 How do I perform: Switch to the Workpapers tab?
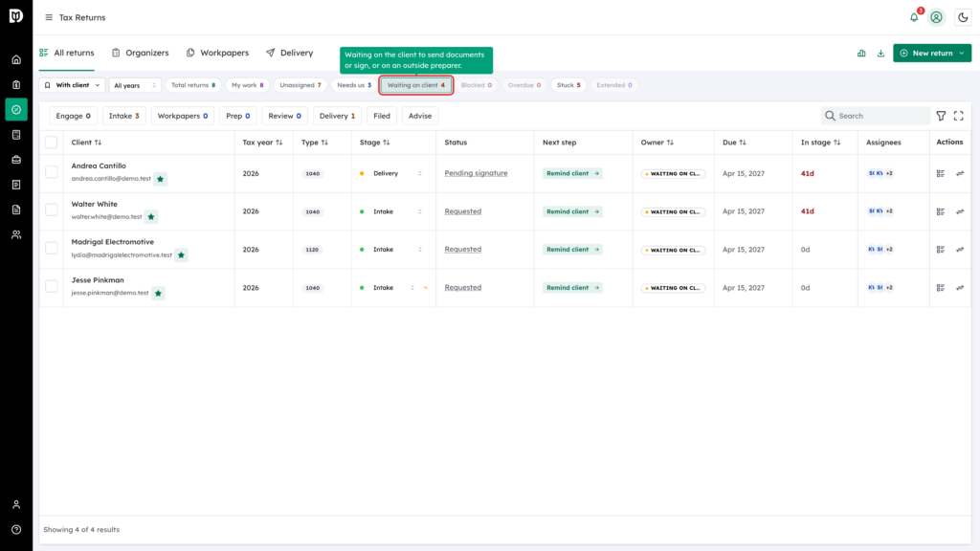(x=217, y=54)
